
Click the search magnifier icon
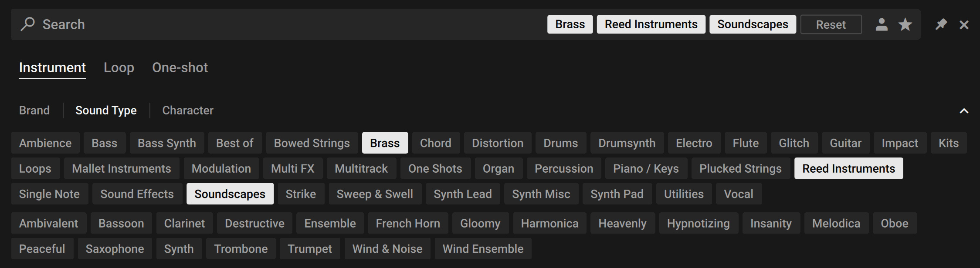point(28,24)
